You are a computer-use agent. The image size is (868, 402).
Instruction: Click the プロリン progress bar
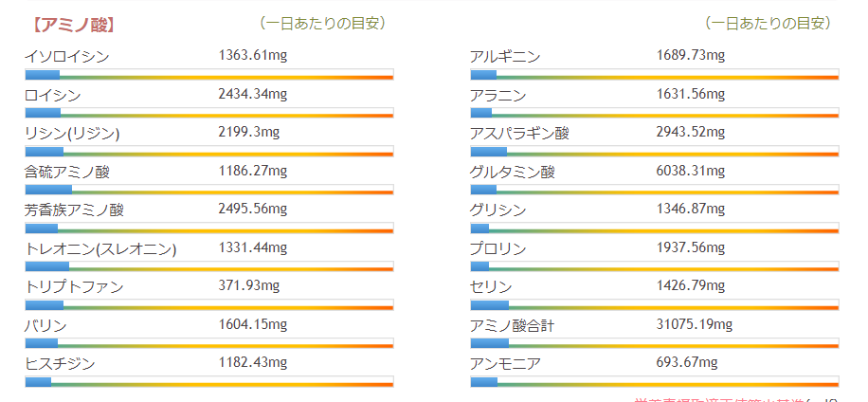[654, 267]
